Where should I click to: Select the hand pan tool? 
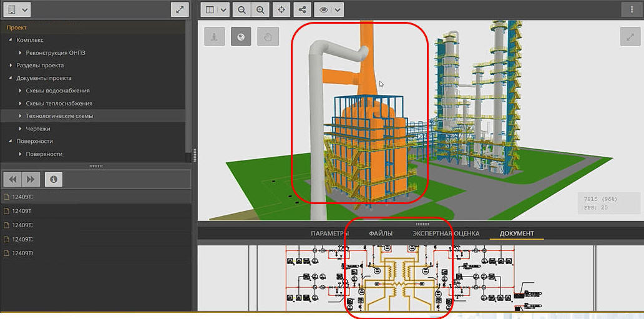(x=268, y=37)
